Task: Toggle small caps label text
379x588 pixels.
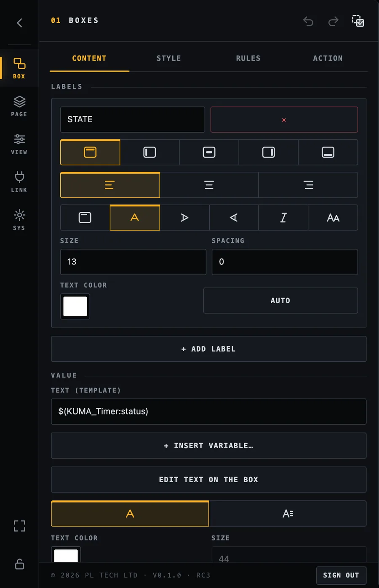Action: 333,217
